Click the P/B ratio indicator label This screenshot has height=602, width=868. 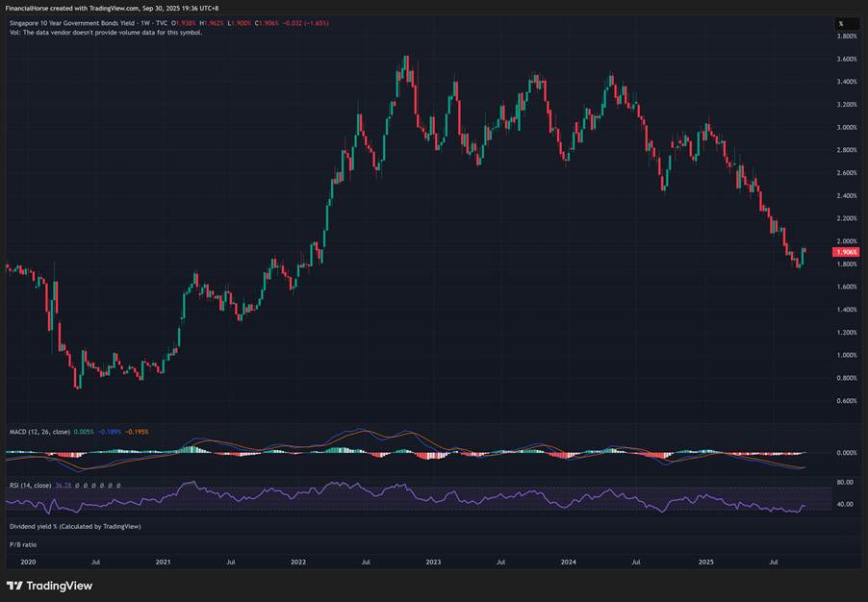point(22,544)
